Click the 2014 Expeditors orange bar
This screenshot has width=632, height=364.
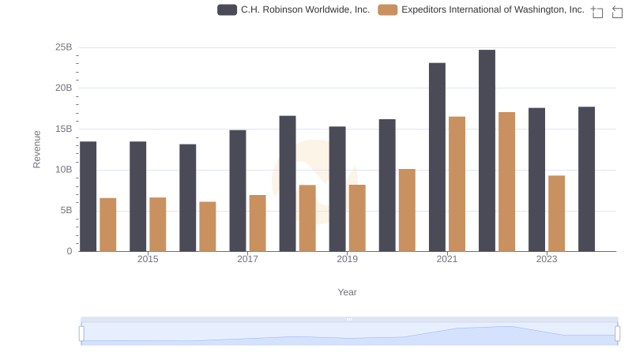click(108, 225)
